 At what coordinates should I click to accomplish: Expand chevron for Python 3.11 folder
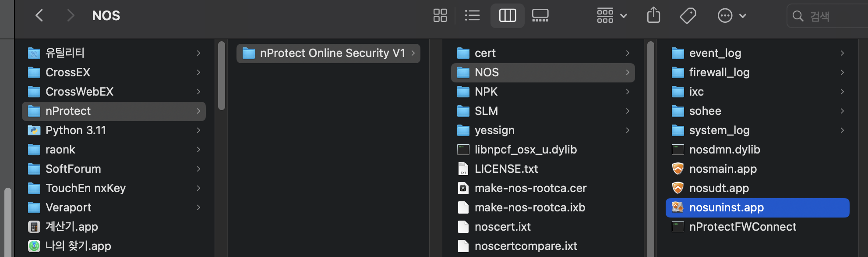[x=198, y=130]
